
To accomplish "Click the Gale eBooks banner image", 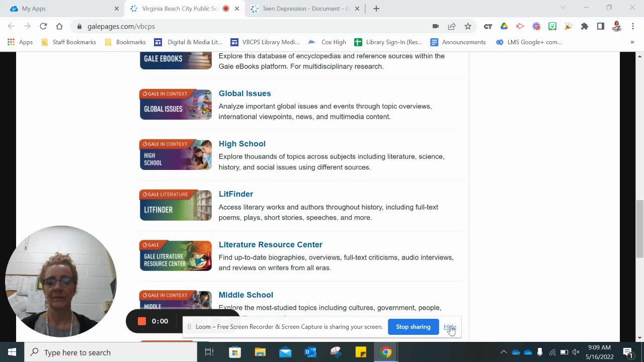I will [176, 60].
